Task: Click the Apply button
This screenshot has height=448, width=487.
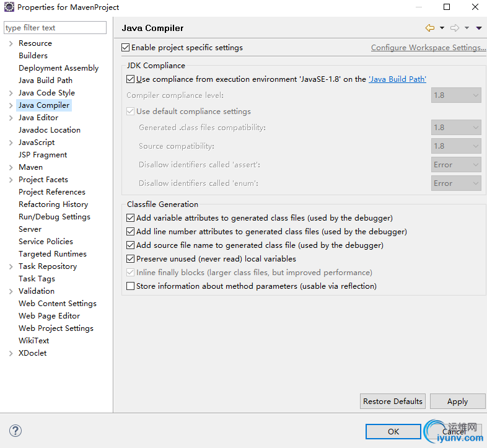Action: pos(457,402)
